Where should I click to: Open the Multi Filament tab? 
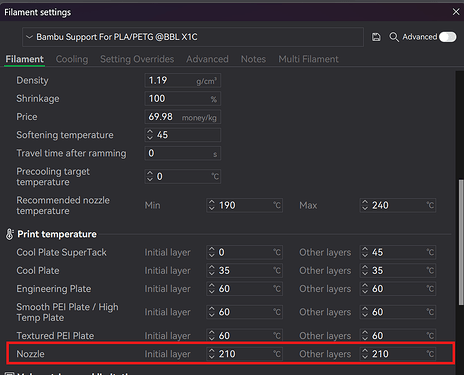pos(308,59)
